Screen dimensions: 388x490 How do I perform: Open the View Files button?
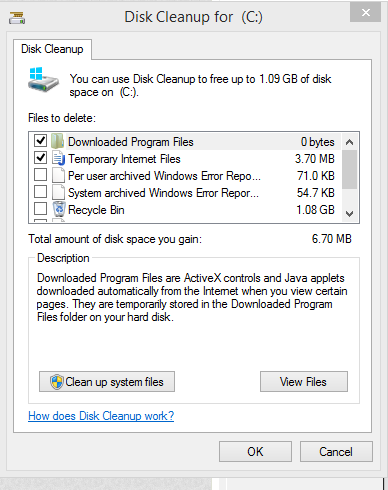coord(304,382)
